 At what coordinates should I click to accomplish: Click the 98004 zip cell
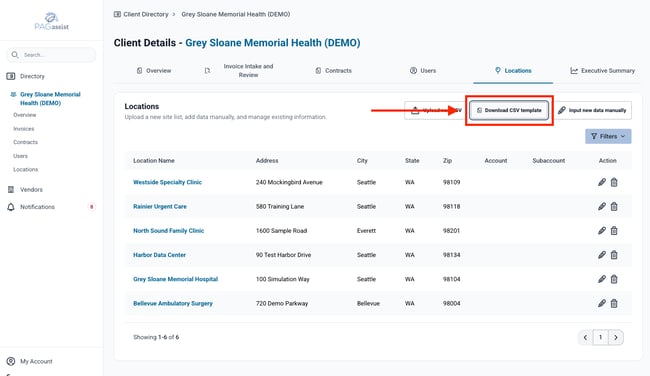pos(451,303)
